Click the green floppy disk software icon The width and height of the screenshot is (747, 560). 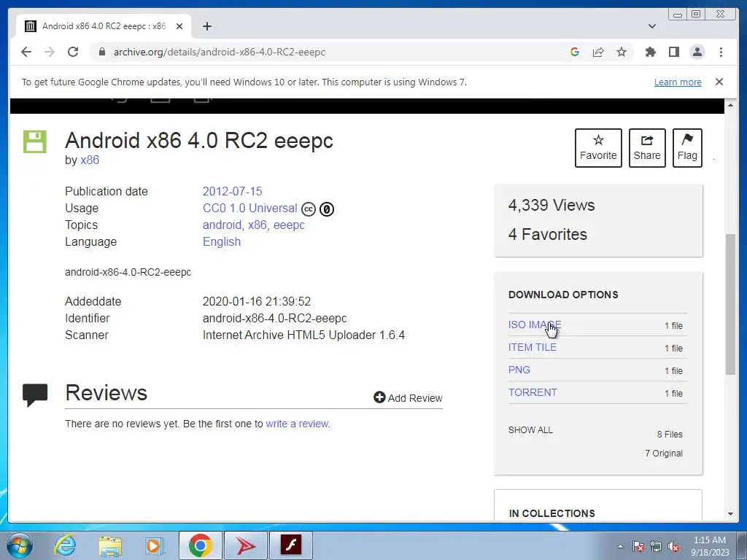coord(35,141)
